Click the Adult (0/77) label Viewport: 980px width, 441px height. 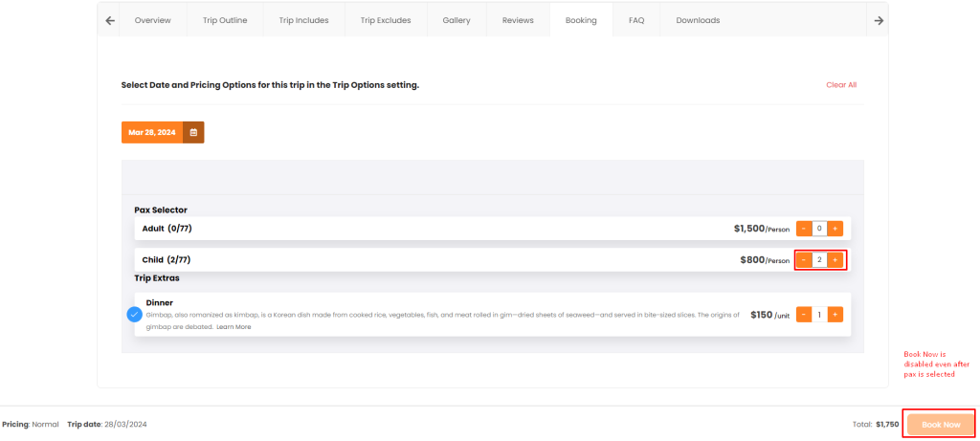(167, 229)
